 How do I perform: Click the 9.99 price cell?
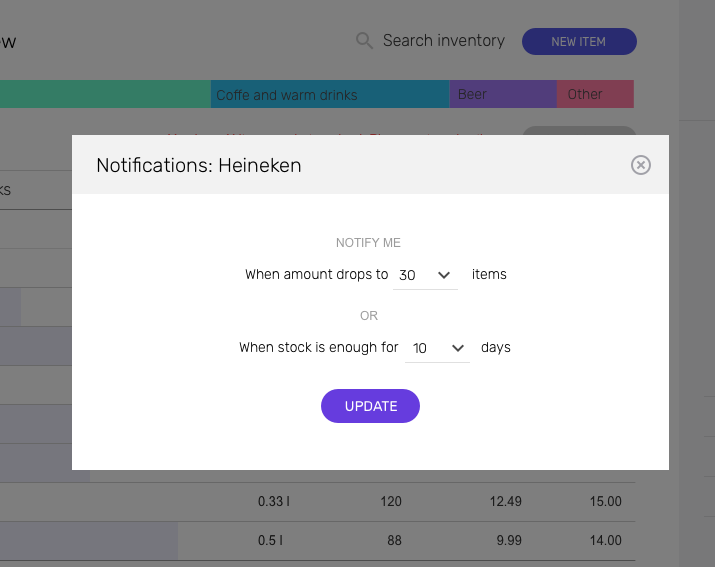point(509,541)
